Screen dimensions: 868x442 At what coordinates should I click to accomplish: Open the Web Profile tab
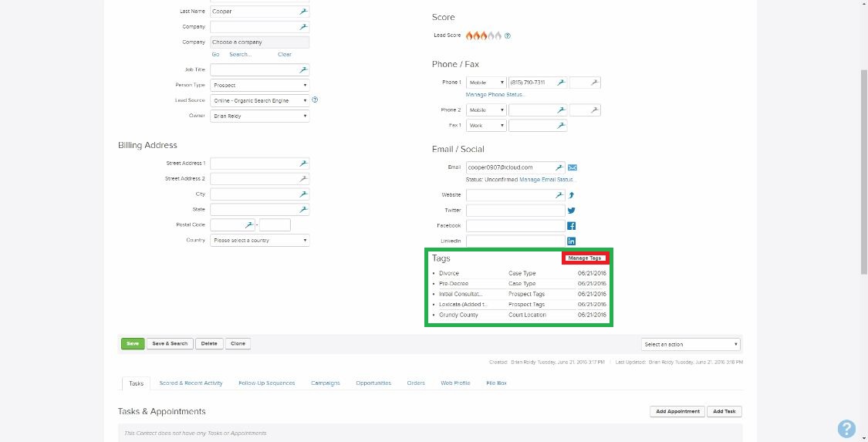click(455, 383)
